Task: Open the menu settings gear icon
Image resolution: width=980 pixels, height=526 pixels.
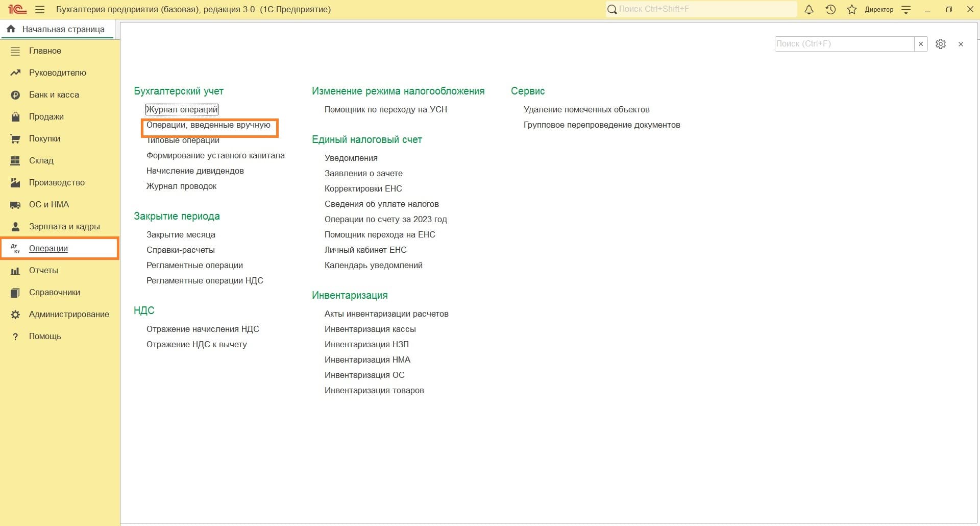Action: [x=941, y=44]
